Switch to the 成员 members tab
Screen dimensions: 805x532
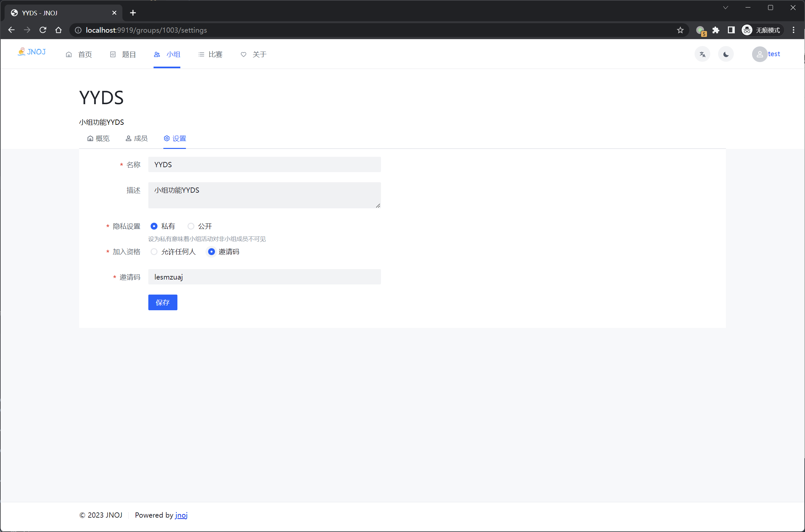[137, 138]
